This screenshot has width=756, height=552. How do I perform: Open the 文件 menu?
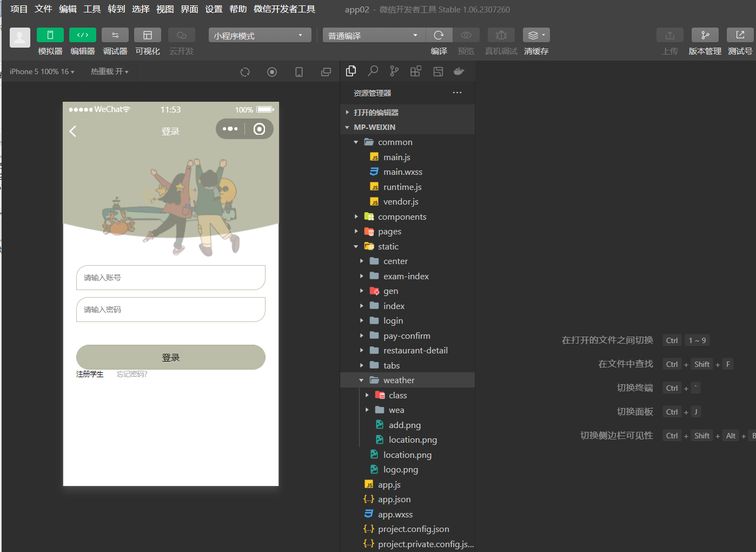tap(43, 9)
